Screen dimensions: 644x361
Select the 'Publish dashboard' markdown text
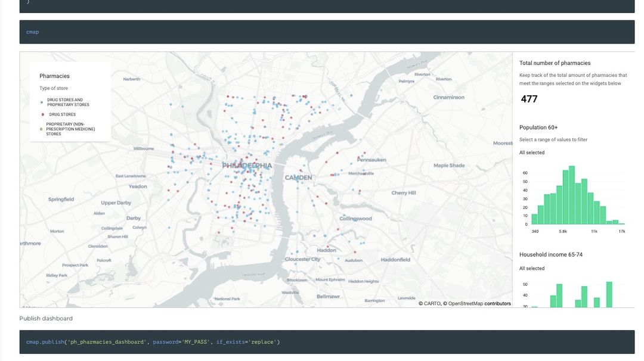46,318
